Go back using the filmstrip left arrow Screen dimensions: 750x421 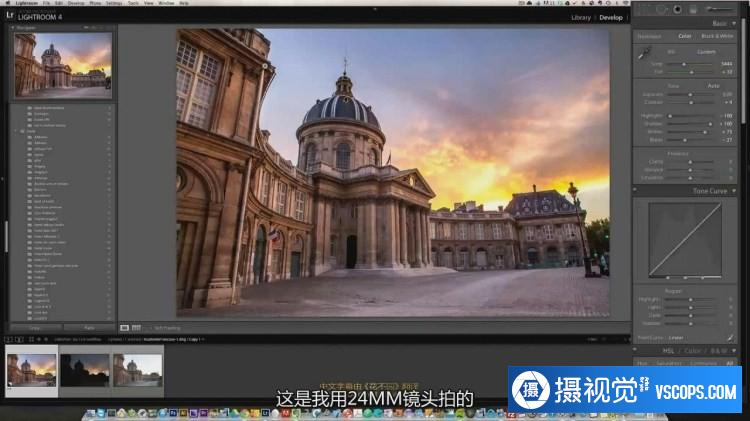40,339
